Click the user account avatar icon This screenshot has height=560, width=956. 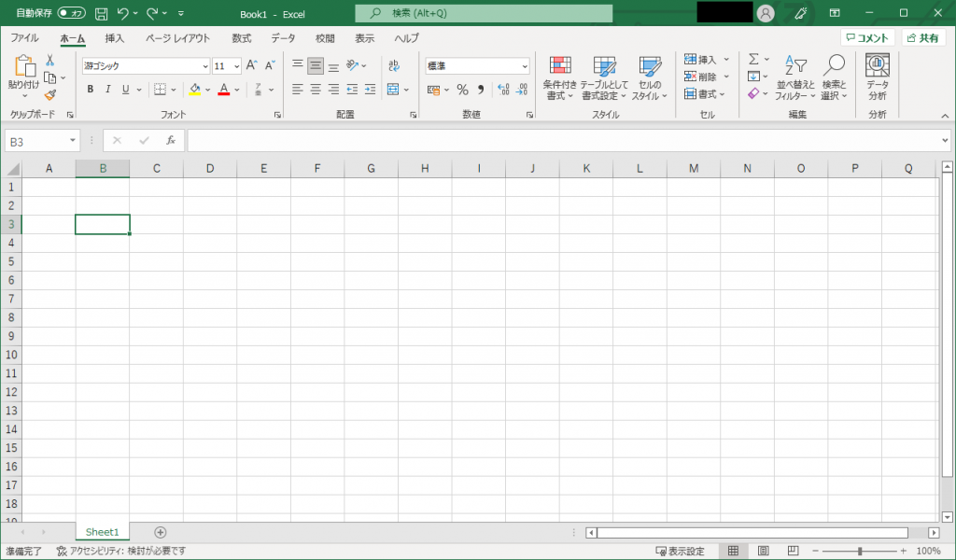point(766,13)
